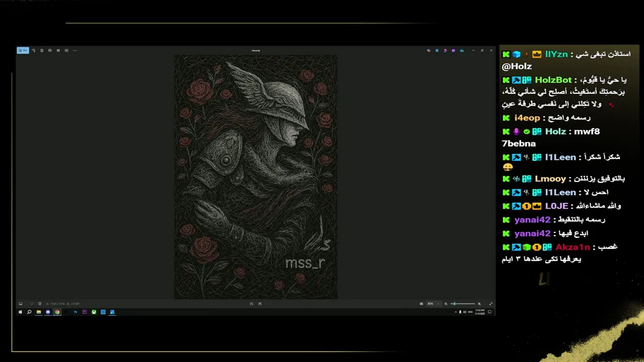Open the notification center icon
The image size is (644, 362).
coord(490,312)
